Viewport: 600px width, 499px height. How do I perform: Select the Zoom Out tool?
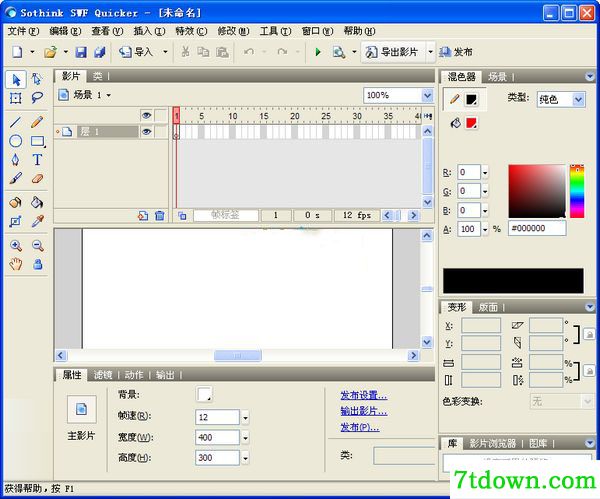pos(37,245)
